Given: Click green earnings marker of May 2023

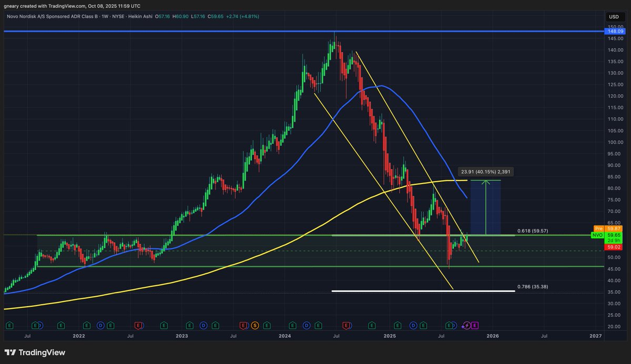Looking at the screenshot, I should (215, 326).
